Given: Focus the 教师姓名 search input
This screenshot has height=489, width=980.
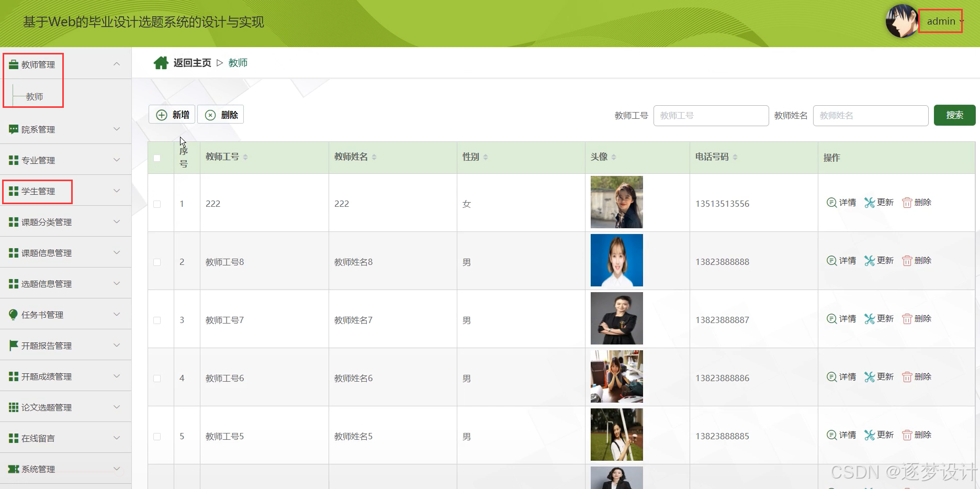Looking at the screenshot, I should [x=871, y=116].
